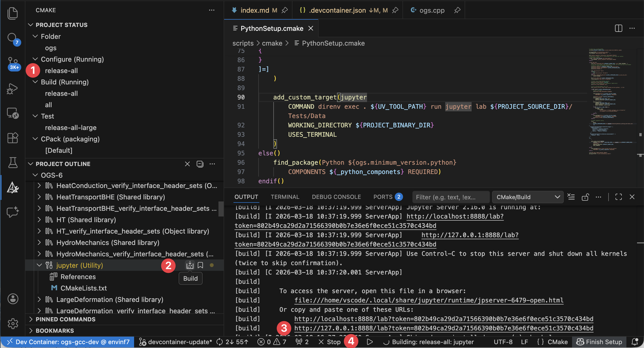Toggle output scroll lock
Image resolution: width=644 pixels, height=348 pixels.
click(x=585, y=197)
